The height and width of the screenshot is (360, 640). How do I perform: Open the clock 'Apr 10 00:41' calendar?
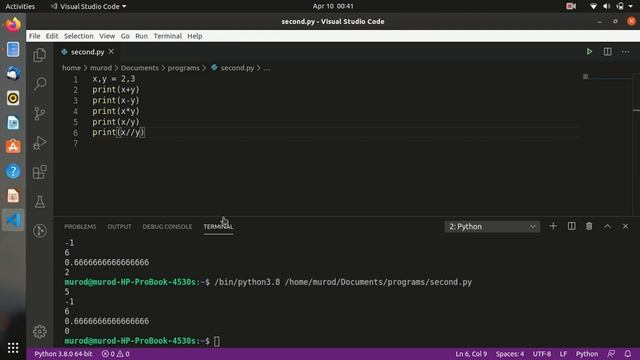333,6
